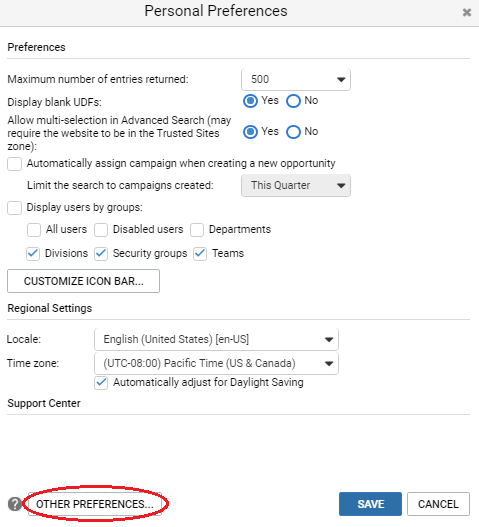Select No for Display blank UDFs

(293, 101)
